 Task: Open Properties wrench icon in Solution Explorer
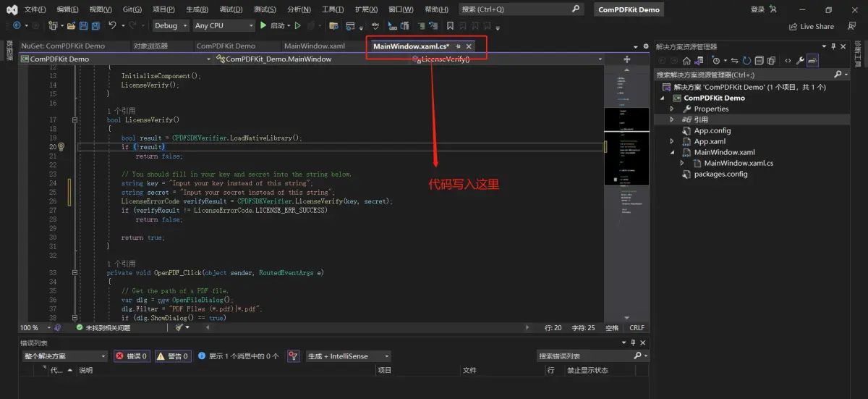point(800,61)
